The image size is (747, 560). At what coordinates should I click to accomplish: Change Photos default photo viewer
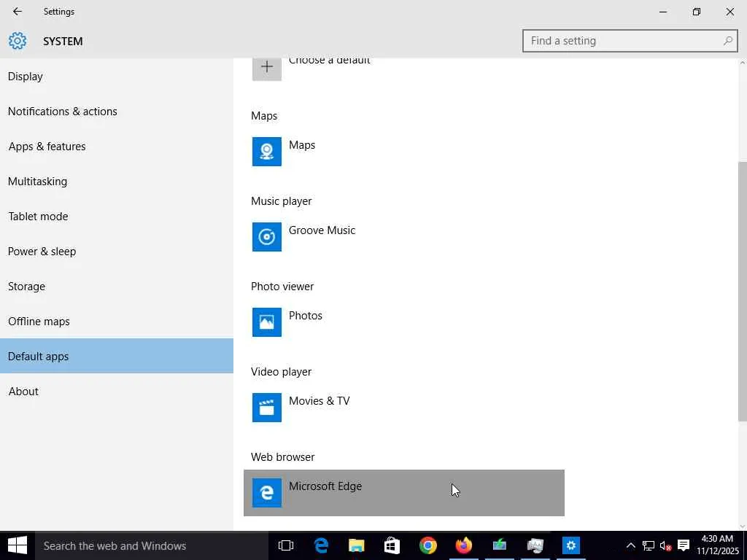404,322
